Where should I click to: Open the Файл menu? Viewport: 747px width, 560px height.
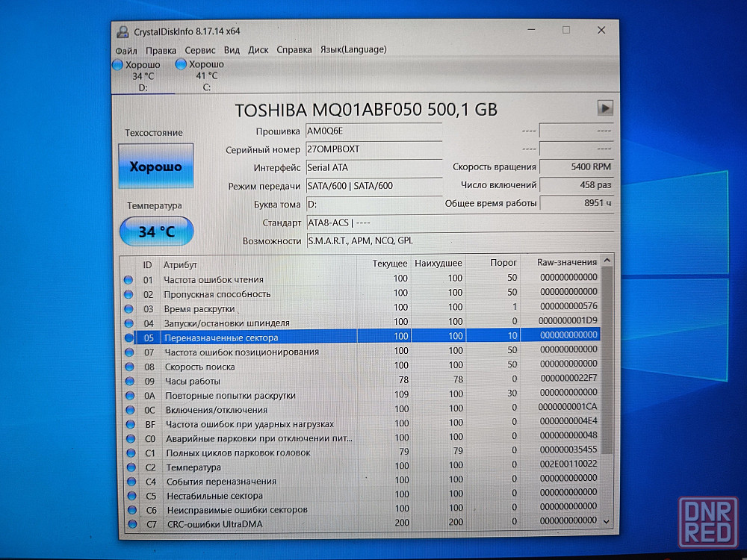(x=125, y=50)
